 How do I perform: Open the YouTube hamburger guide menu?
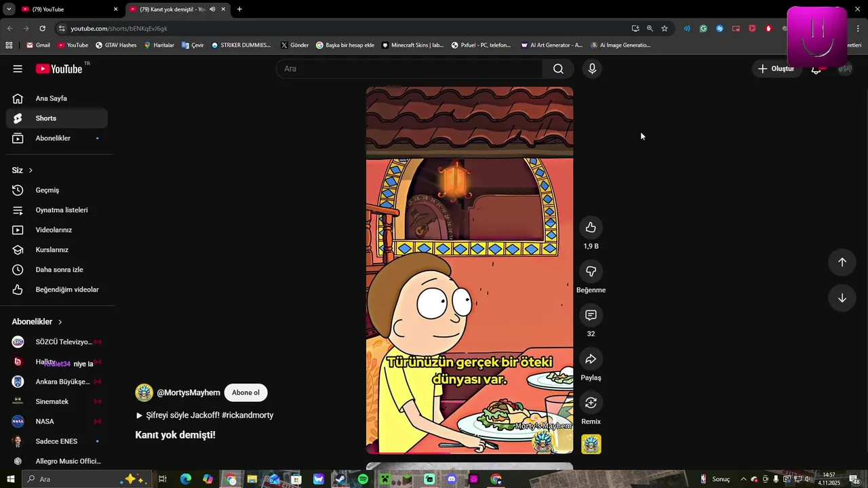tap(18, 68)
